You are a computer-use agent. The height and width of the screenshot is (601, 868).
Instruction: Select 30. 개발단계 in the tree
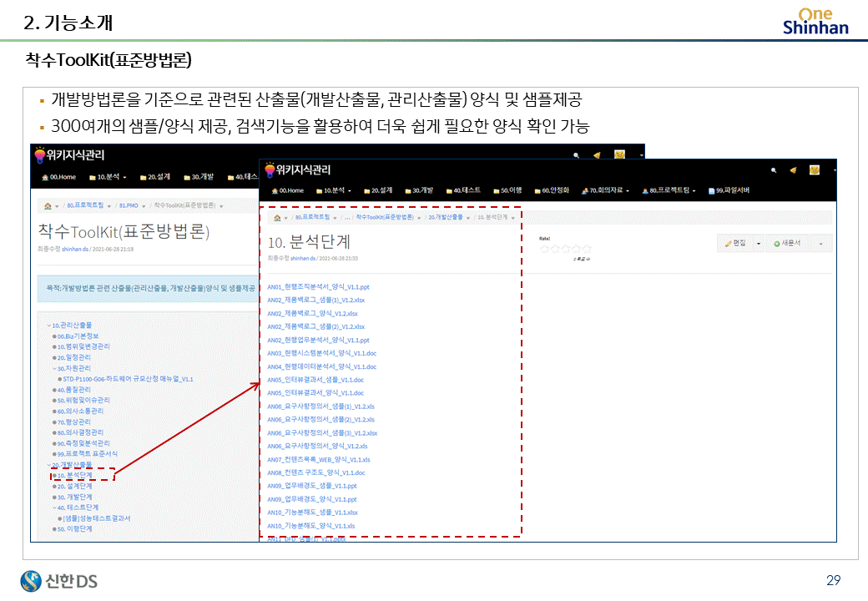point(75,497)
